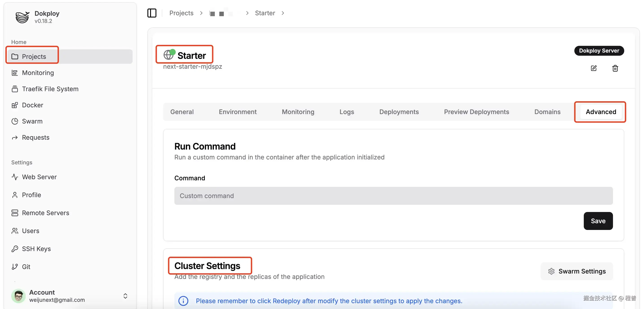
Task: Go to Traefik File System
Action: [50, 89]
